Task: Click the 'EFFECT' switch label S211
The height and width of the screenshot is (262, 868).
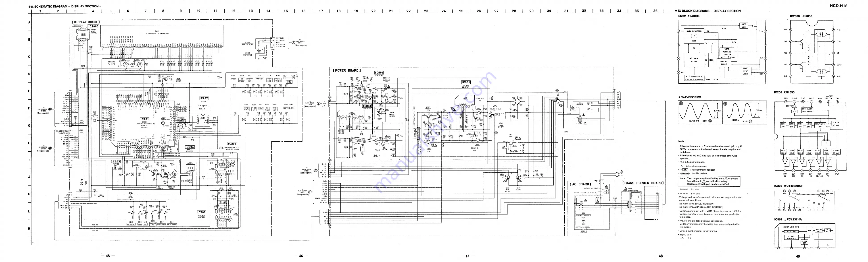Action: (233, 79)
